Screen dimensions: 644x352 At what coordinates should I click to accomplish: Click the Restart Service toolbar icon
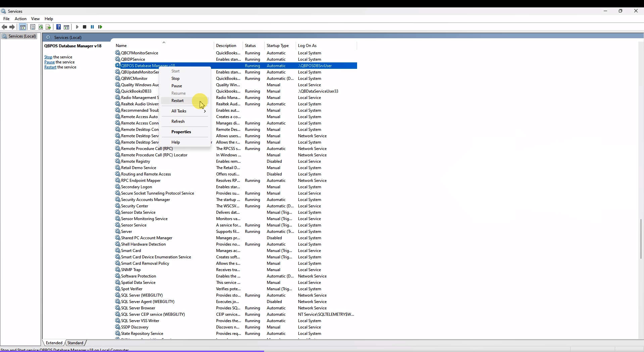coord(100,27)
